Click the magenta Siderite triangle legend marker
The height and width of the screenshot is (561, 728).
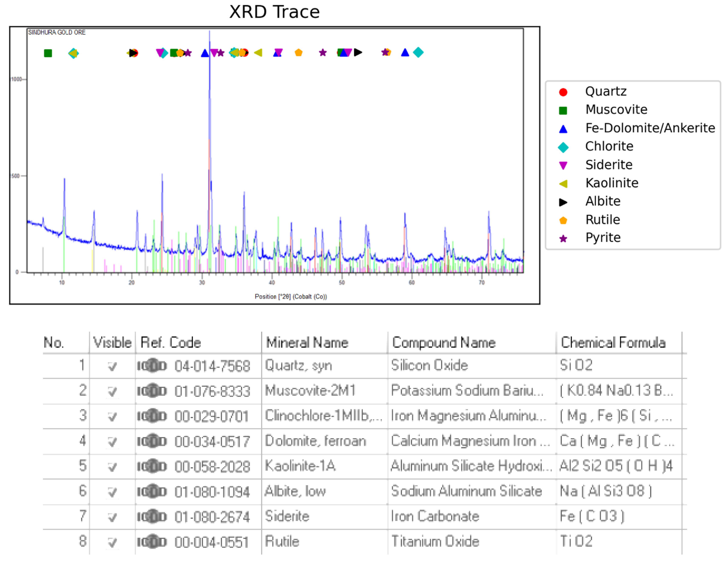[563, 166]
